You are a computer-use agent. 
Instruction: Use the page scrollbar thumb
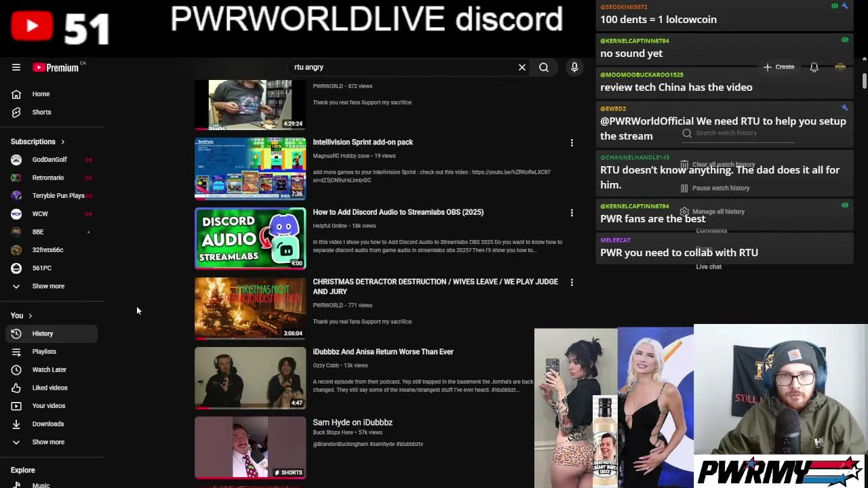click(x=865, y=80)
